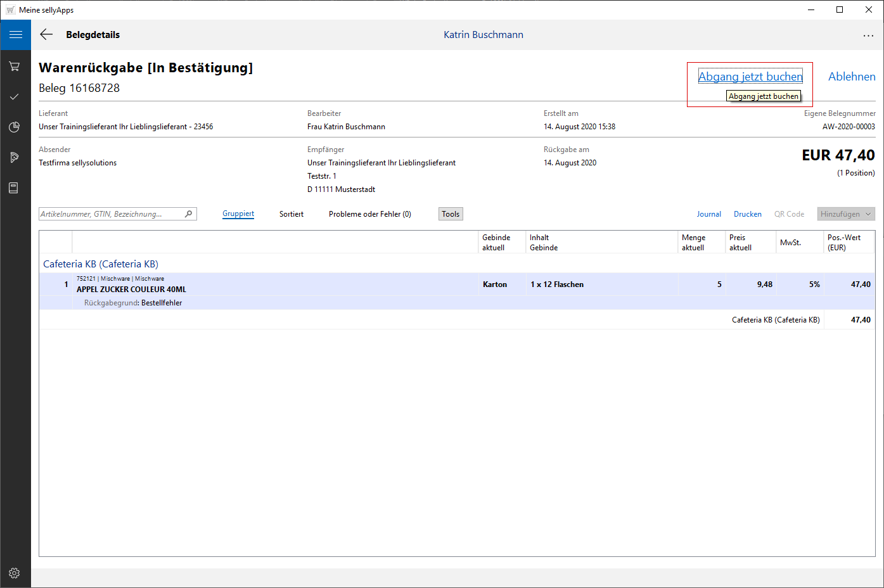The height and width of the screenshot is (588, 884).
Task: Switch to Sortiert view
Action: click(291, 214)
